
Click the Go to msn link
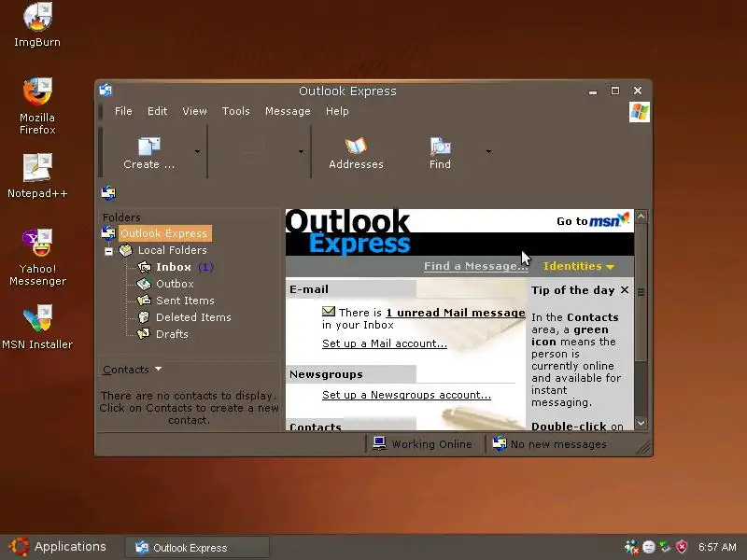(x=593, y=220)
